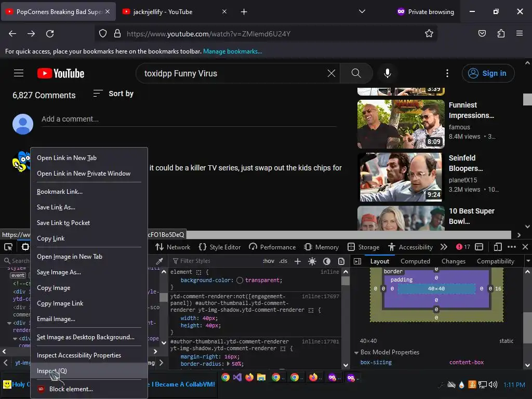Go back using browser back arrow
This screenshot has height=399, width=532.
(12, 34)
